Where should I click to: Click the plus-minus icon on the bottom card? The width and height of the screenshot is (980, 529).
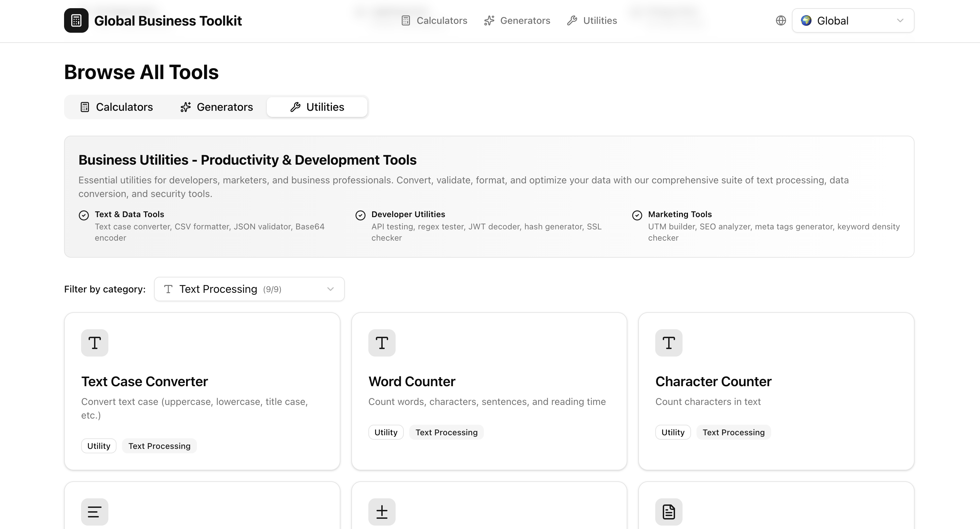click(382, 512)
